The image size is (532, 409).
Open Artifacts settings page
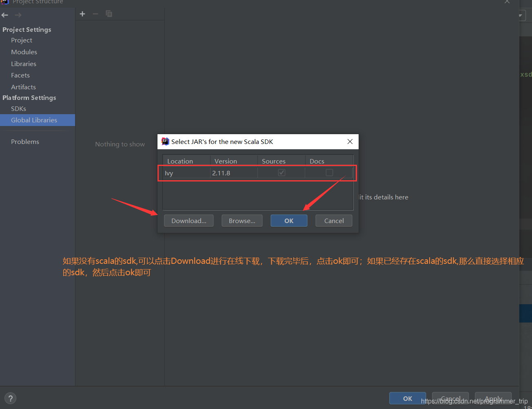coord(23,87)
